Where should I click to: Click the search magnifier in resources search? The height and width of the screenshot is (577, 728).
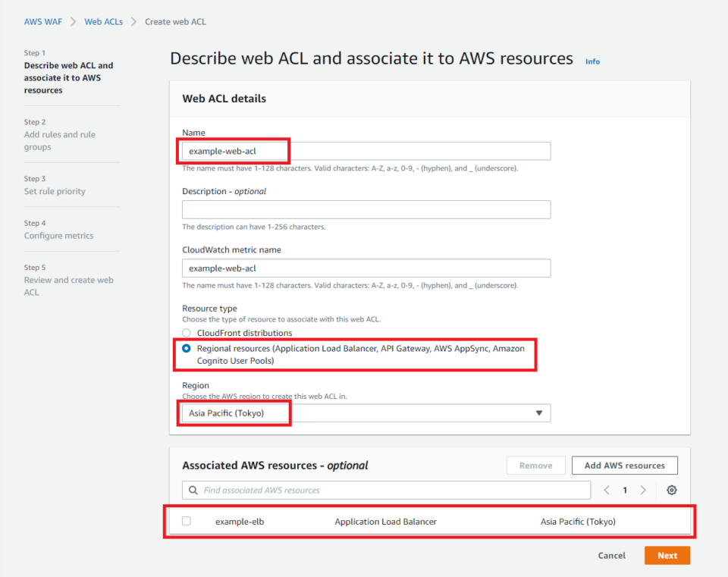click(193, 491)
